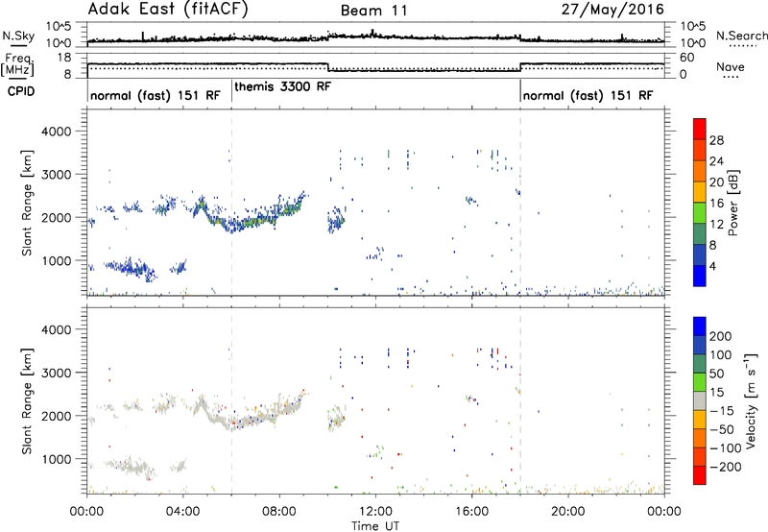Click the '1000' tick of the velocity panel
Viewport: 768px width, 532px height.
pyautogui.click(x=56, y=459)
